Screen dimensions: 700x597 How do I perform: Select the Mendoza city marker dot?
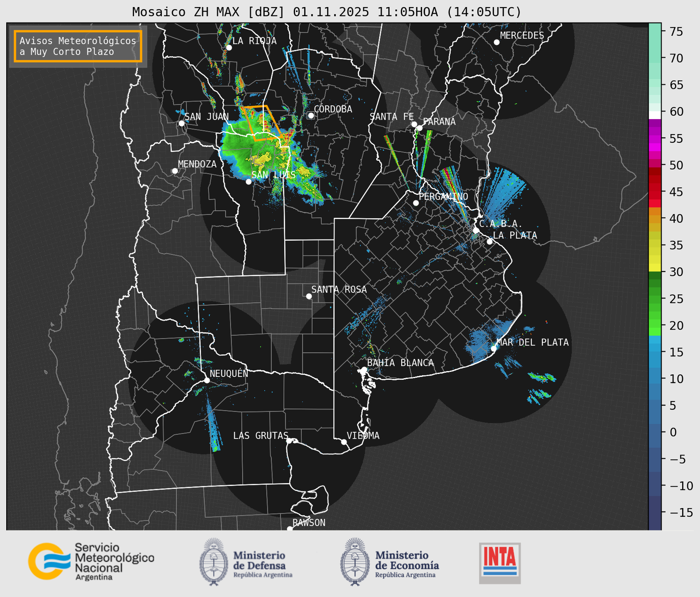click(x=175, y=171)
